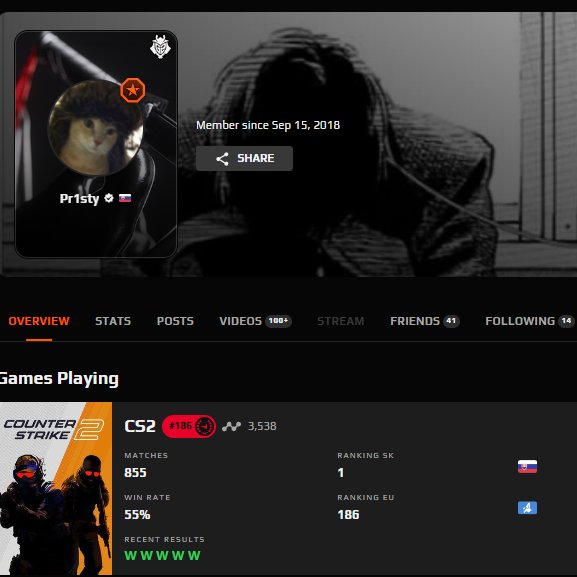Click the share arrow icon
This screenshot has width=577, height=577.
222,159
